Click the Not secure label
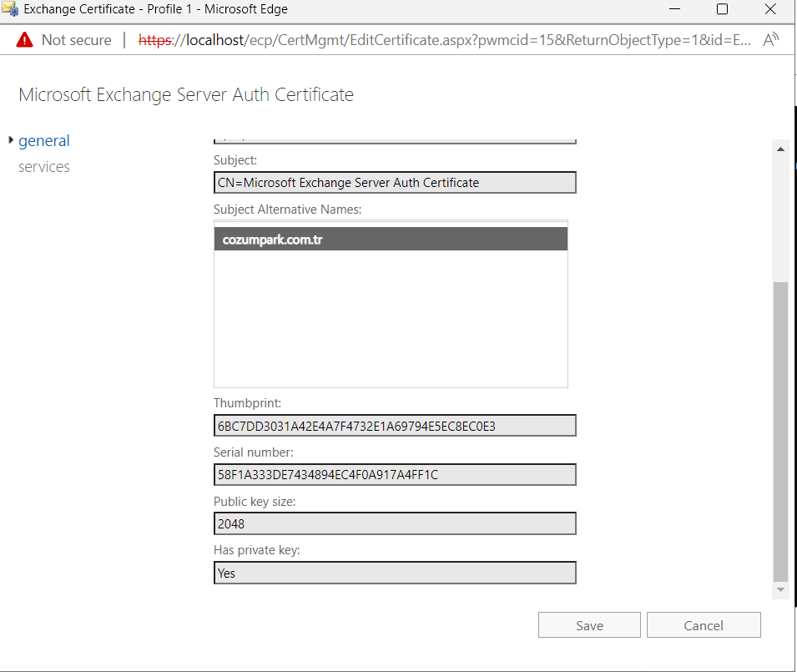This screenshot has height=672, width=797. tap(76, 39)
